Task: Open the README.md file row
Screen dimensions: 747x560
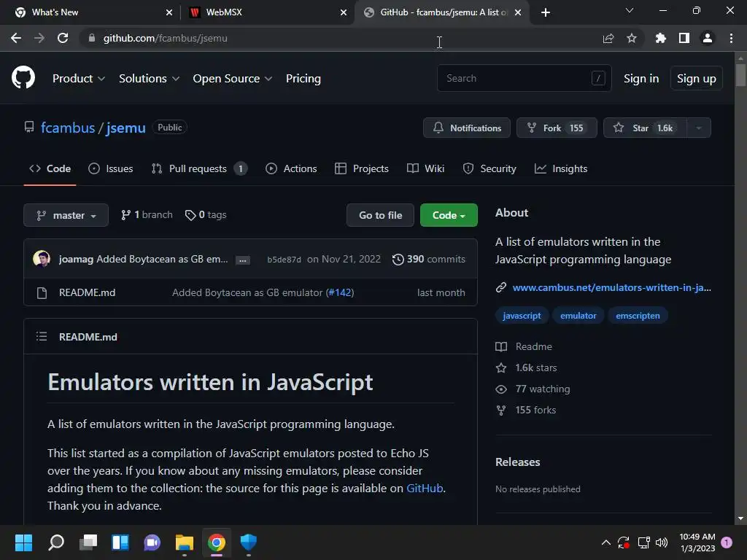Action: [x=251, y=292]
